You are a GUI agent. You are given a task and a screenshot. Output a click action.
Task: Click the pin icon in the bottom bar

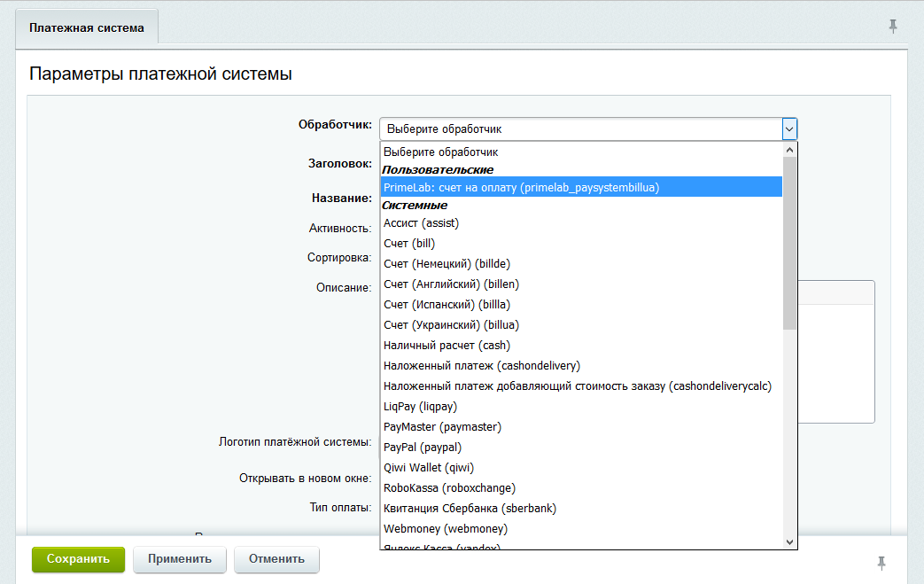(x=881, y=562)
